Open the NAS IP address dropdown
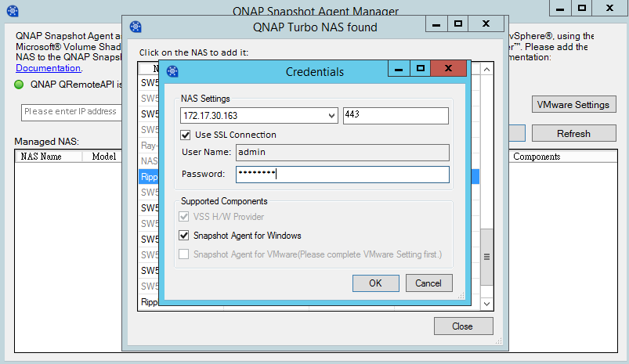Screen dimensions: 629x364 (x=332, y=116)
